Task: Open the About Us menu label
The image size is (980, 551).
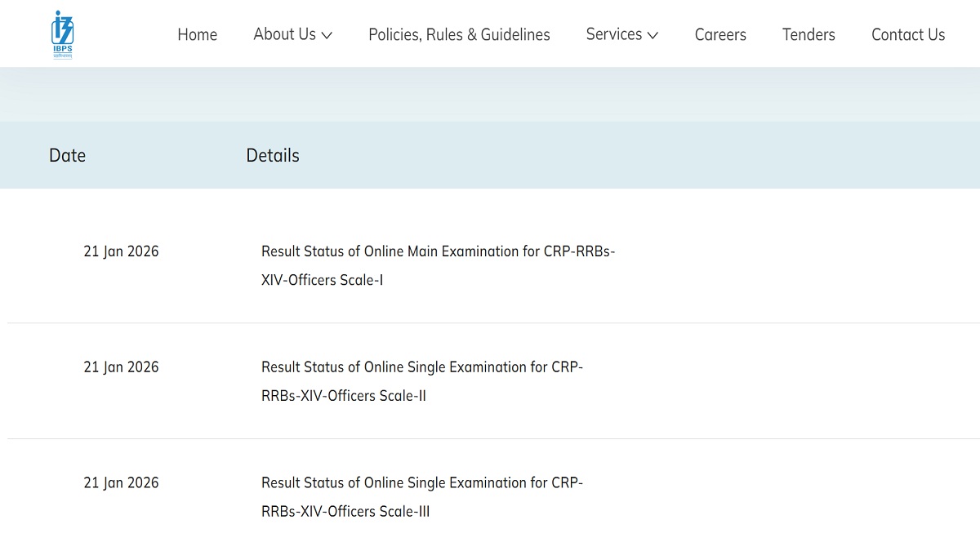Action: [284, 34]
